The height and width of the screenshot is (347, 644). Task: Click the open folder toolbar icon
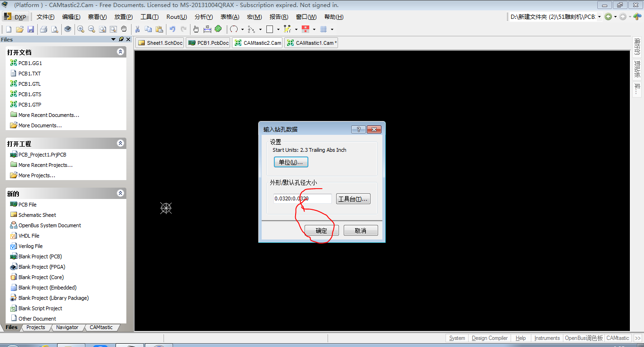[19, 29]
